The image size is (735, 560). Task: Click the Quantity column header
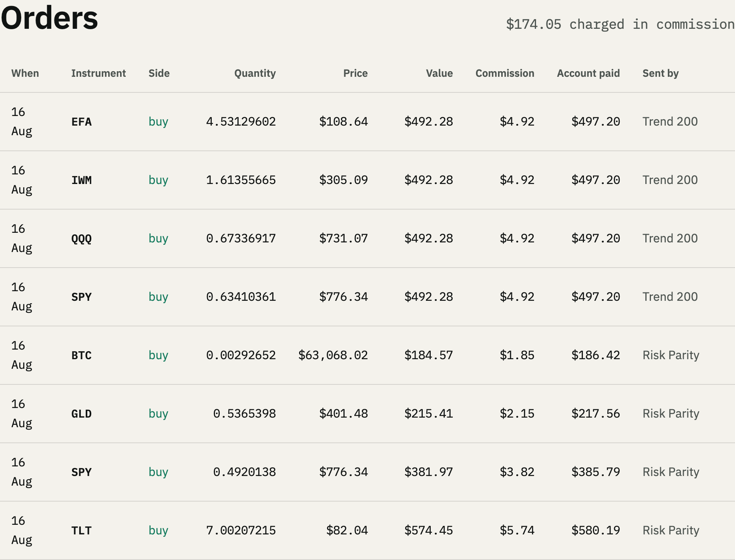(x=255, y=73)
